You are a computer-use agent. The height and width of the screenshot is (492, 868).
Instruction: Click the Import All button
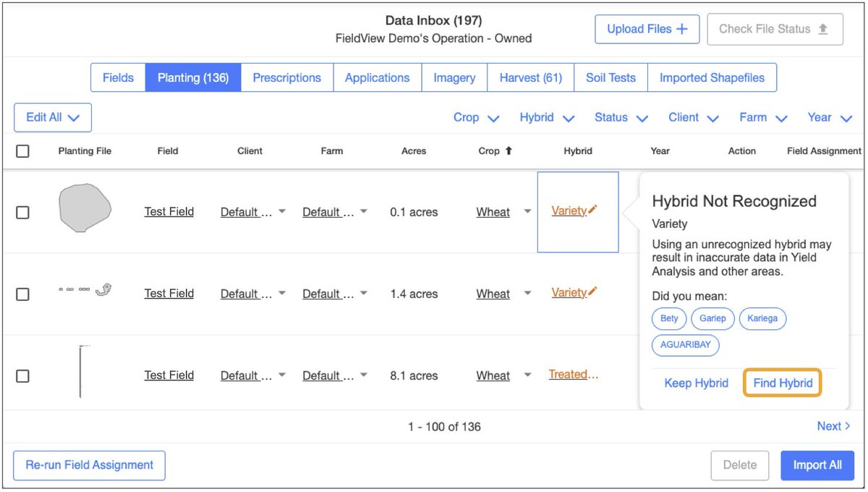click(817, 465)
